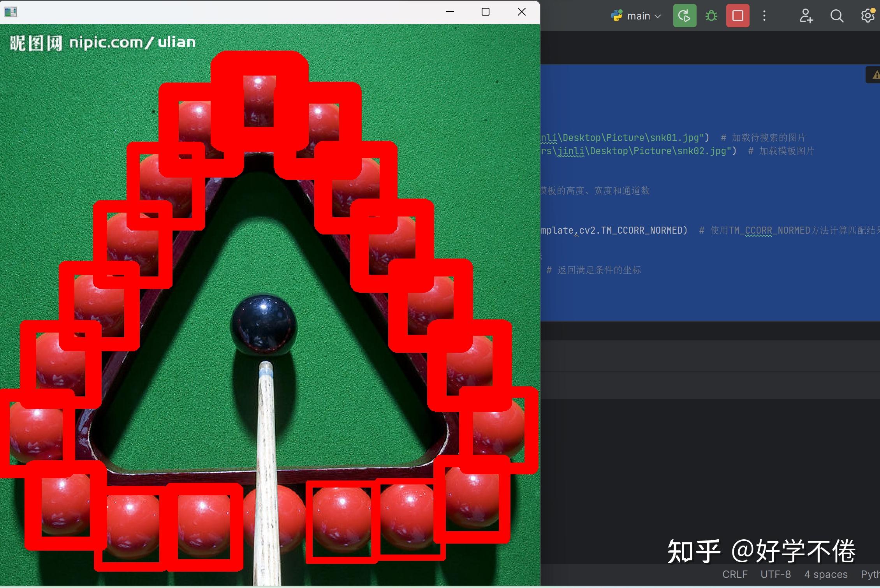Viewport: 880px width, 588px height.
Task: Open IDE settings gear
Action: coord(868,16)
